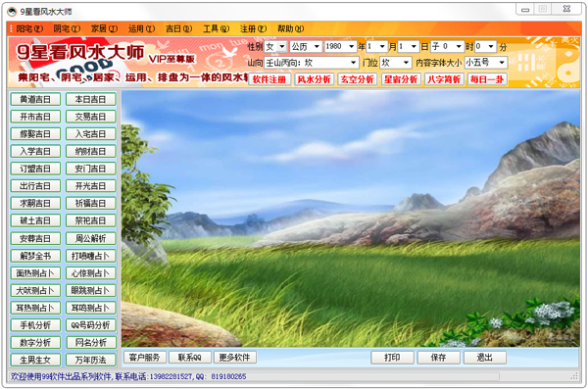Open 黄道吉日 in the sidebar

tap(35, 99)
